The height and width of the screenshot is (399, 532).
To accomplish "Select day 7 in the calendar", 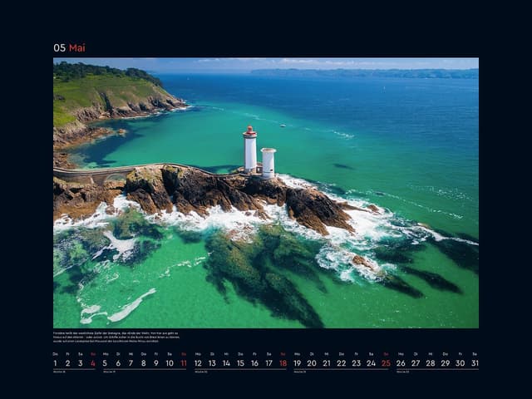I will [x=131, y=363].
